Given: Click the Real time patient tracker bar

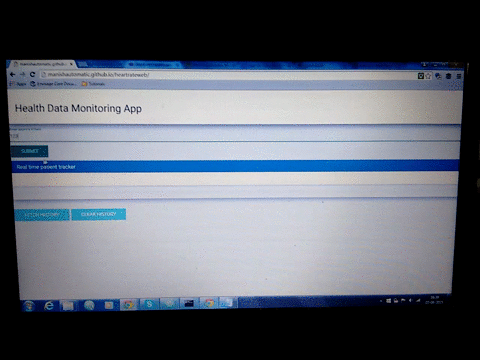Looking at the screenshot, I should click(x=235, y=166).
